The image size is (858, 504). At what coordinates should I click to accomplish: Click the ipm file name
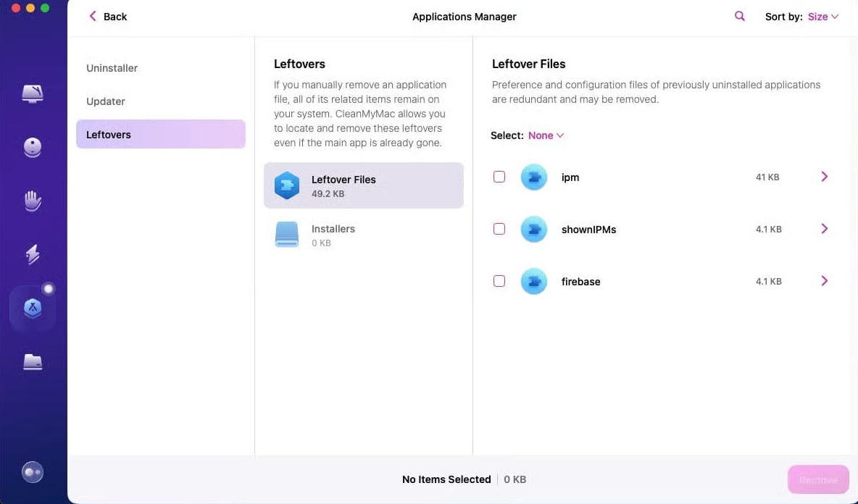click(570, 177)
